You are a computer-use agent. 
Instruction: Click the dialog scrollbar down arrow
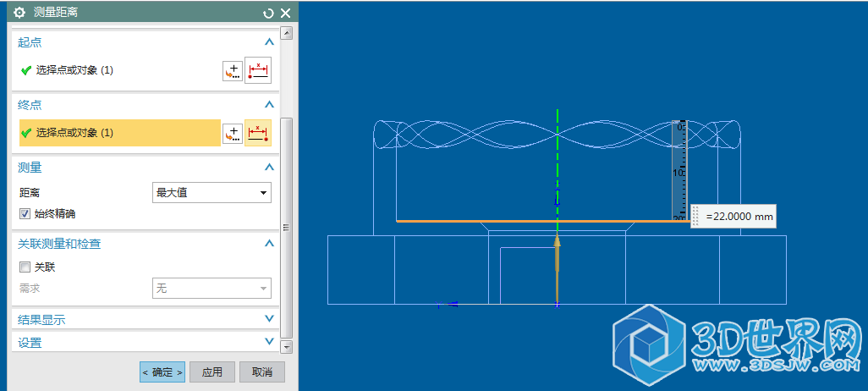coord(286,347)
